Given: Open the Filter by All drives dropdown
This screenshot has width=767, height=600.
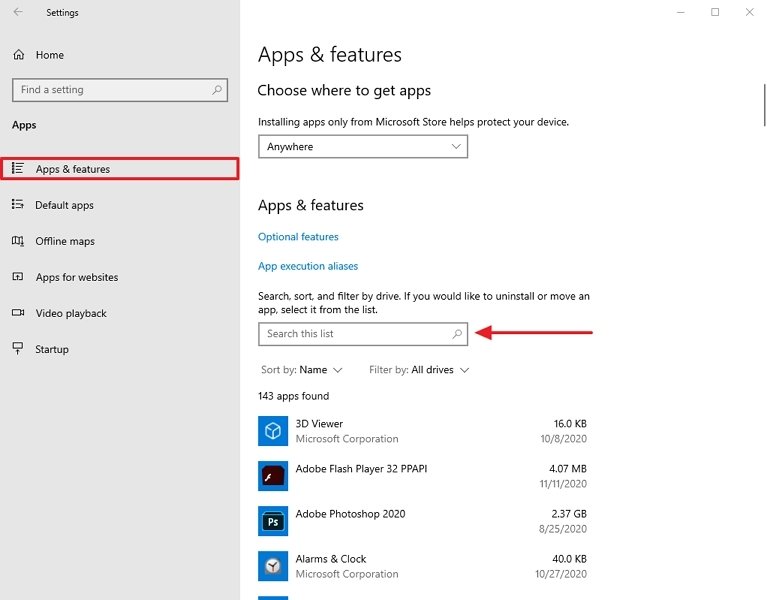Looking at the screenshot, I should [419, 370].
